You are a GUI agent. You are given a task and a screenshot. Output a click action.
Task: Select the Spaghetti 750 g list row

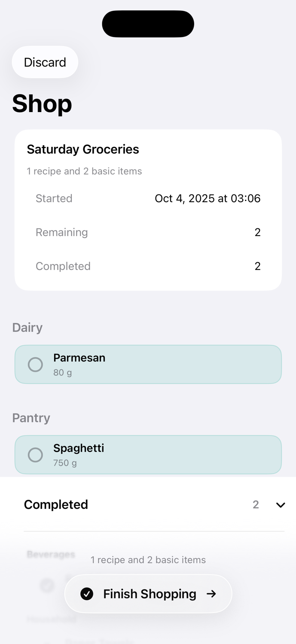[163, 455]
